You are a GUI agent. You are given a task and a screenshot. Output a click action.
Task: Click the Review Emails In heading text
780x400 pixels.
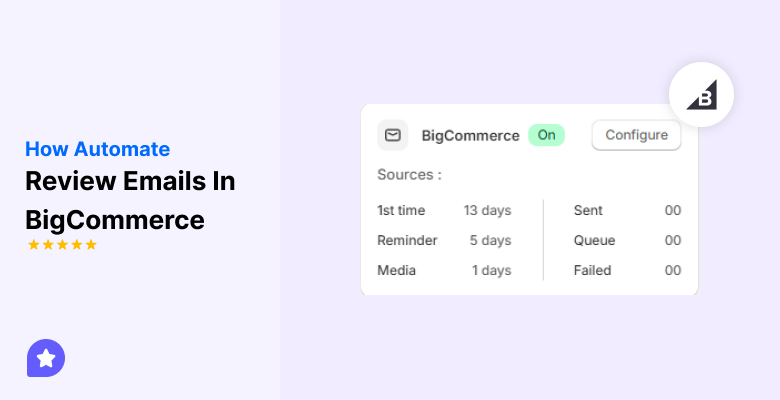[x=130, y=182]
